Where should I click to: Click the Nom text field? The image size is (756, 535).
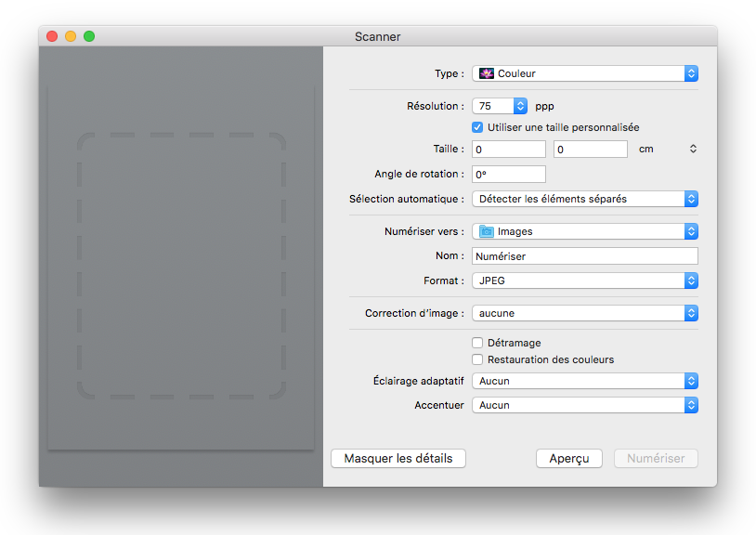(585, 256)
